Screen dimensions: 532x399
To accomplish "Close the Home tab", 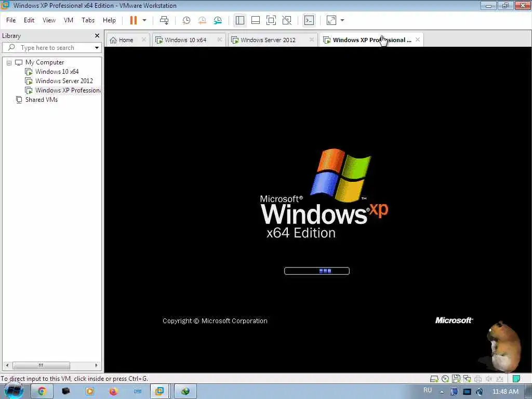I will tap(144, 39).
